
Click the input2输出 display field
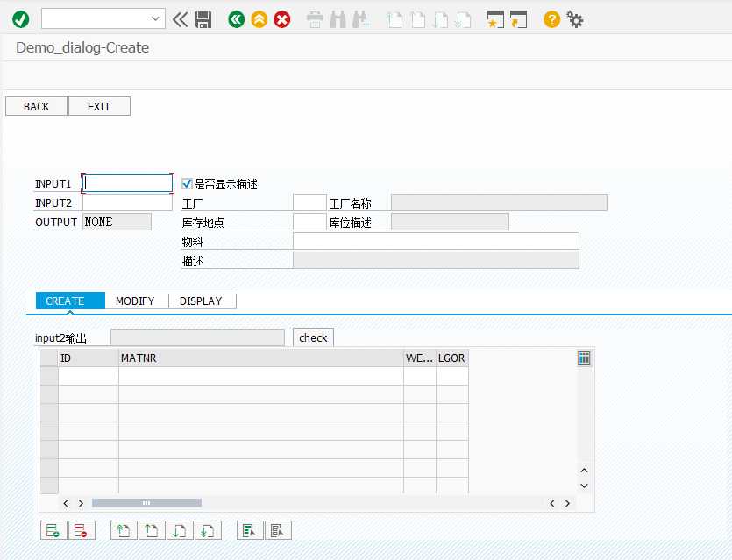[197, 337]
